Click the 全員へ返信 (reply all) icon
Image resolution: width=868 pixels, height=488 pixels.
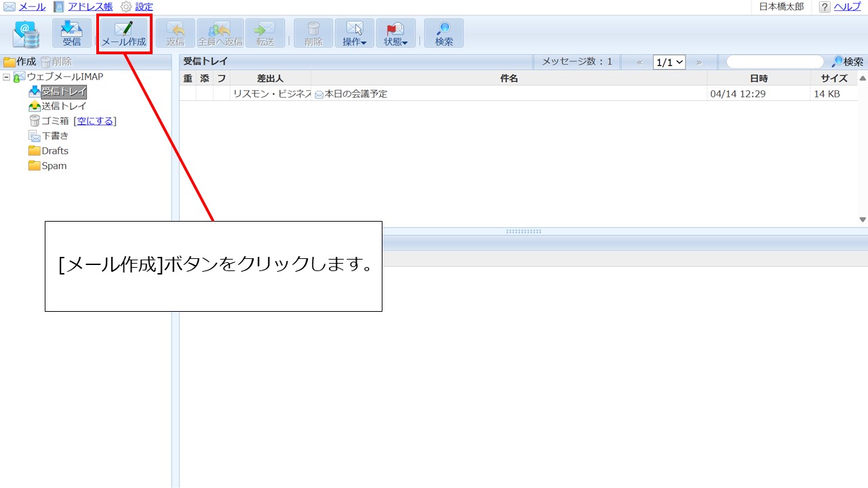pyautogui.click(x=219, y=33)
